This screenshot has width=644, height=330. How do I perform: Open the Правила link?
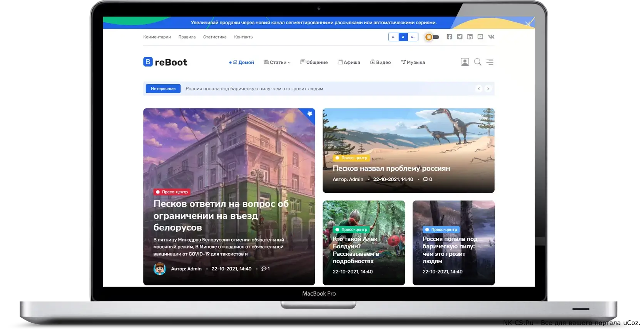(187, 37)
